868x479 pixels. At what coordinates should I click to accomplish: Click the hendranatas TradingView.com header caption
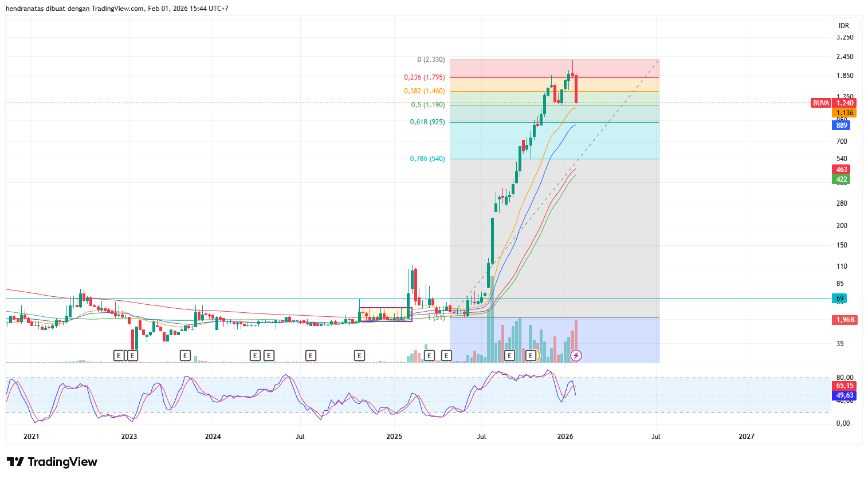(117, 9)
